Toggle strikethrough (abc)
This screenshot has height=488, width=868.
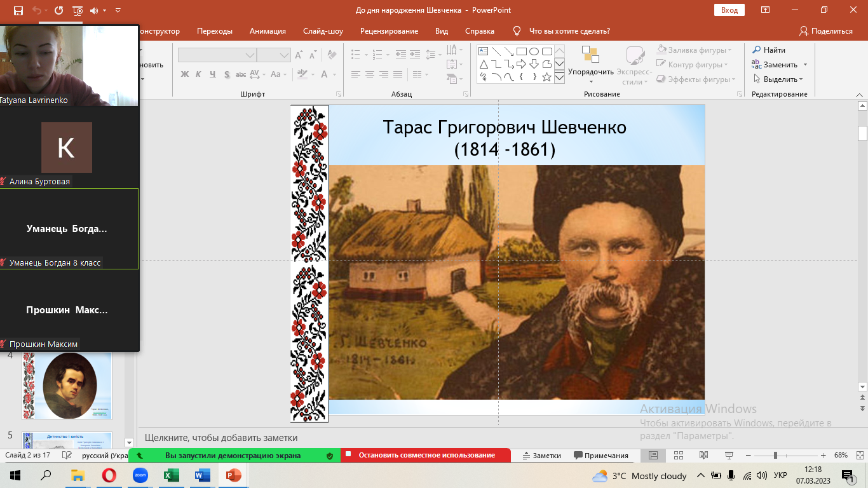click(x=241, y=74)
